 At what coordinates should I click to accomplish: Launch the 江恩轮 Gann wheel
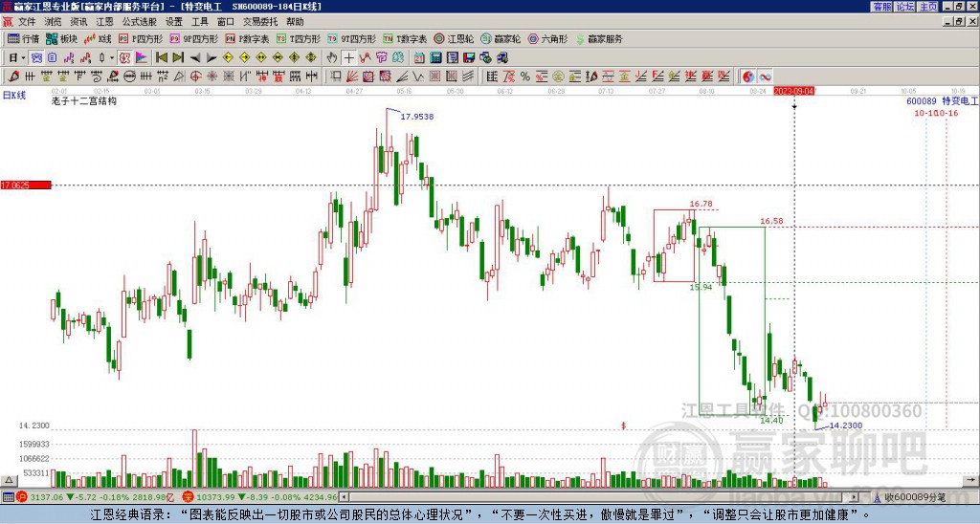coord(454,38)
